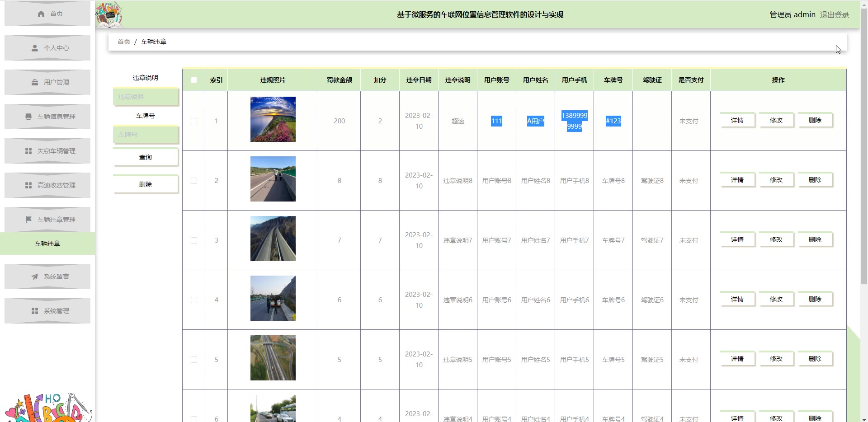Click the icon beside 车辆信息管理
Viewport: 868px width, 422px height.
pos(28,117)
